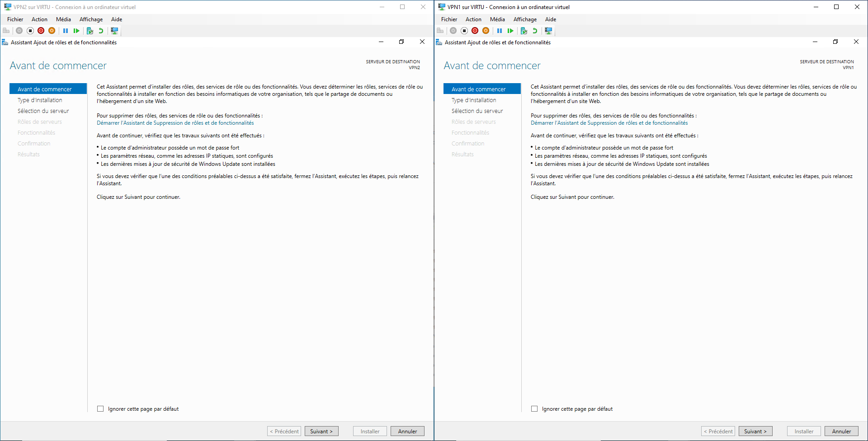Click the enhanced session monitor icon in VPN2

pyautogui.click(x=114, y=31)
